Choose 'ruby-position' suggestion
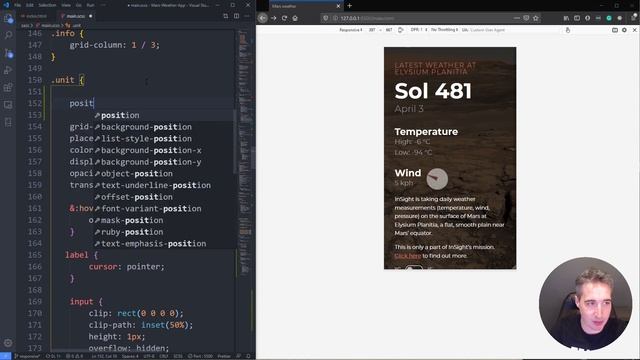Screen dimensions: 640x360 (164, 232)
